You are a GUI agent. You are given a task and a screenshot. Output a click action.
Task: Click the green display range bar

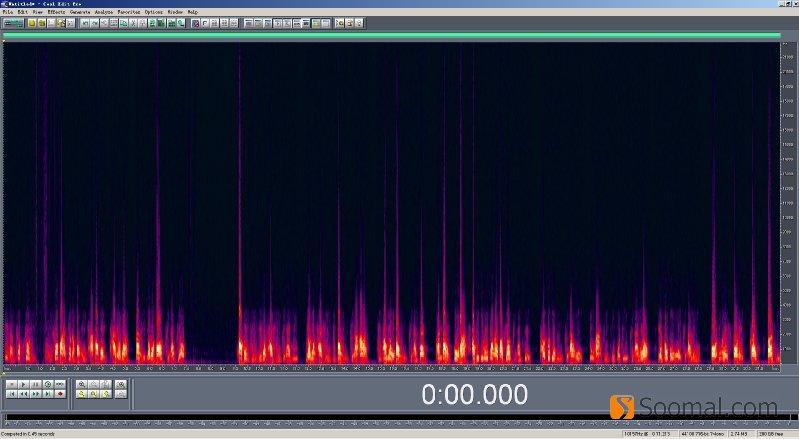(391, 35)
